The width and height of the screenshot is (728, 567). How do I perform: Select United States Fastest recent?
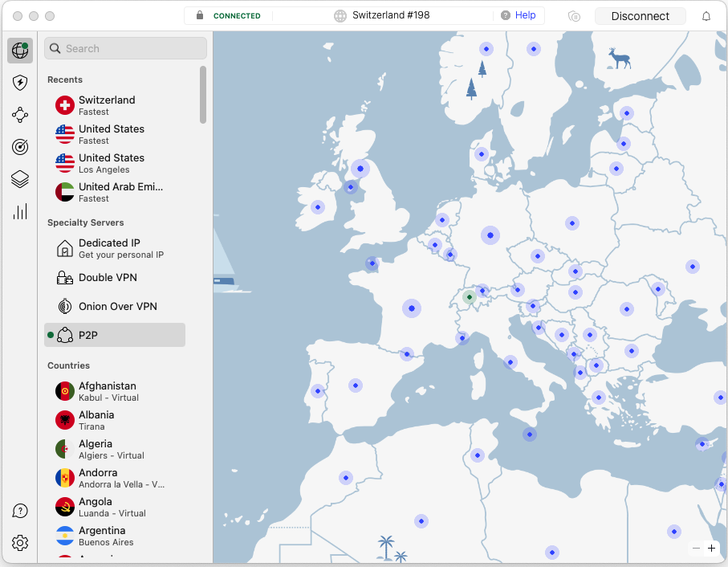coord(115,134)
